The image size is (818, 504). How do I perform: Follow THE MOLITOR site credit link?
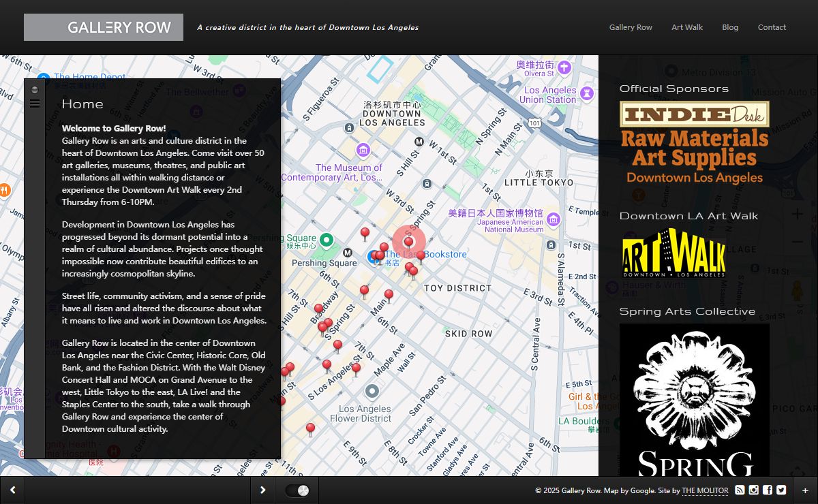pos(705,490)
